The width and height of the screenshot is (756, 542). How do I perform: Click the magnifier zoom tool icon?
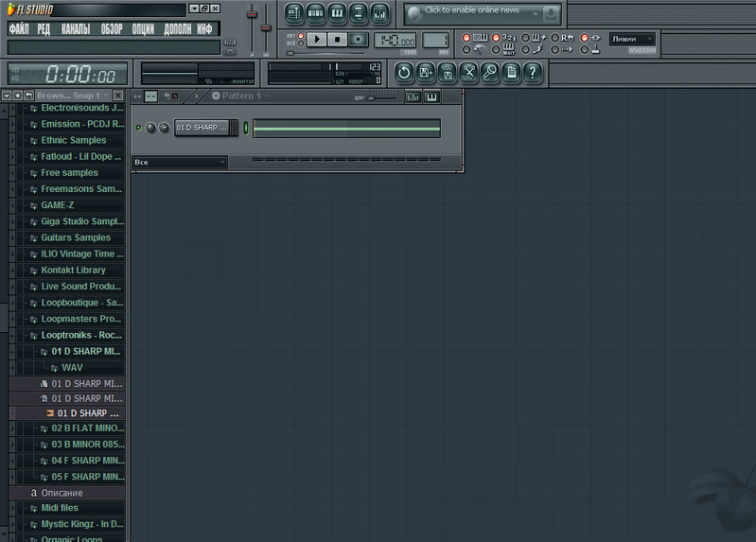click(x=490, y=72)
